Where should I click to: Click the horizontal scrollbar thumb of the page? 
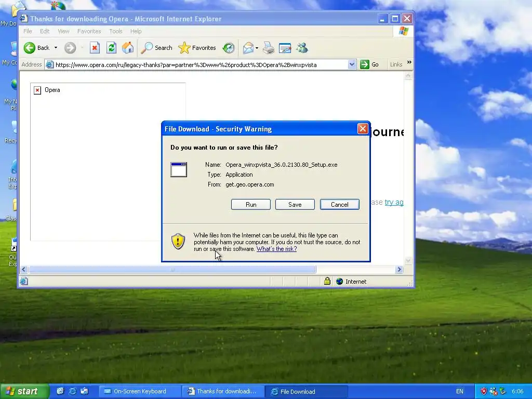click(172, 270)
